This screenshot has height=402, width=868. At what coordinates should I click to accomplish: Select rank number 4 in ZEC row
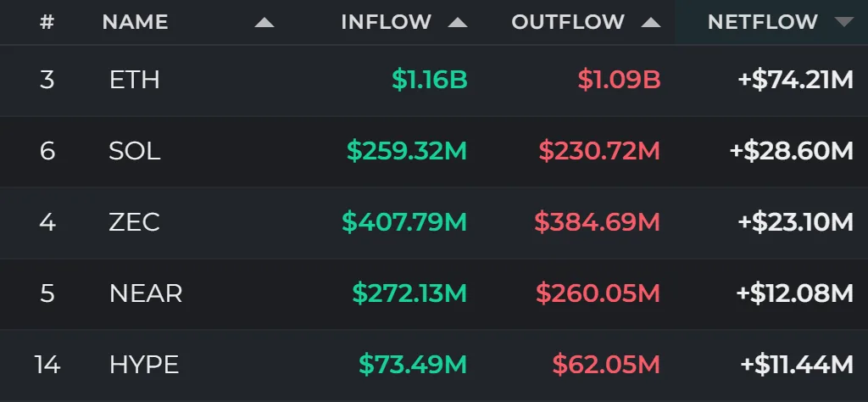point(47,222)
